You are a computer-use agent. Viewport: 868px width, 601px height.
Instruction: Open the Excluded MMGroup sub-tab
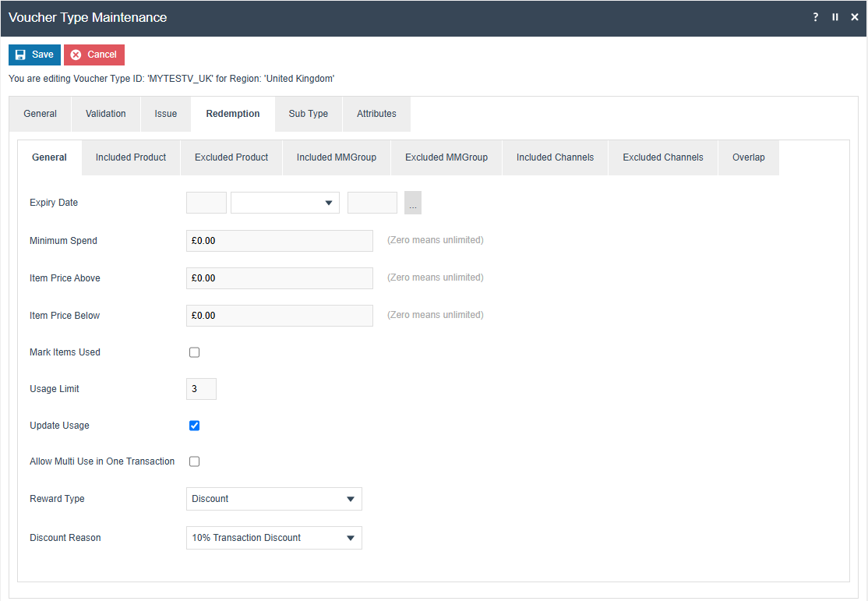point(446,157)
